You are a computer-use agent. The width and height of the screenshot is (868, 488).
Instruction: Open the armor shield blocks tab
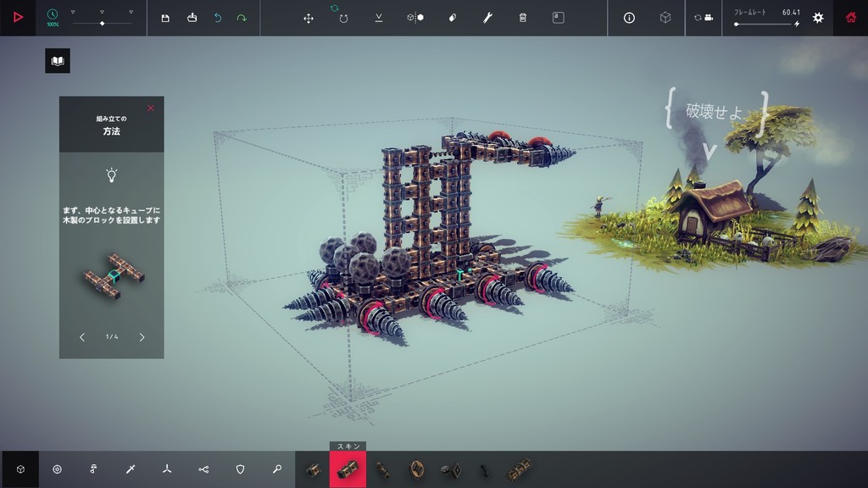point(240,469)
